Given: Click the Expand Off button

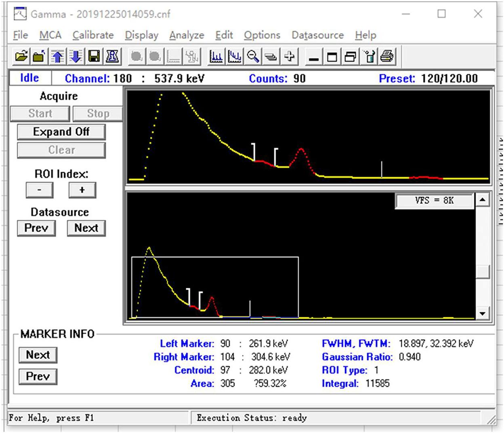Looking at the screenshot, I should click(x=61, y=132).
